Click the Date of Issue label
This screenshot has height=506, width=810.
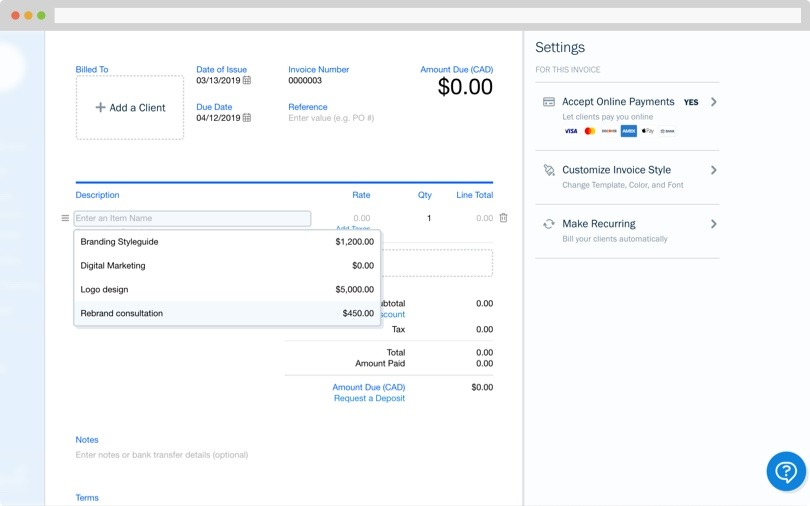pos(221,69)
